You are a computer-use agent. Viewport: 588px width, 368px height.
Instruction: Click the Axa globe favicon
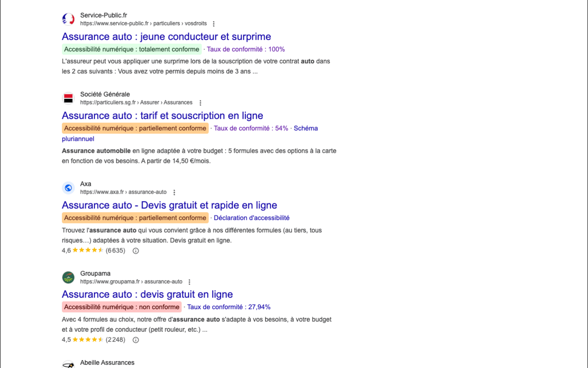coord(68,188)
